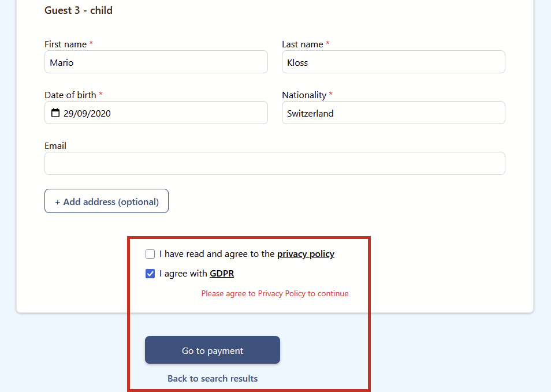This screenshot has width=551, height=392.
Task: Click the empty Email input field
Action: (274, 163)
